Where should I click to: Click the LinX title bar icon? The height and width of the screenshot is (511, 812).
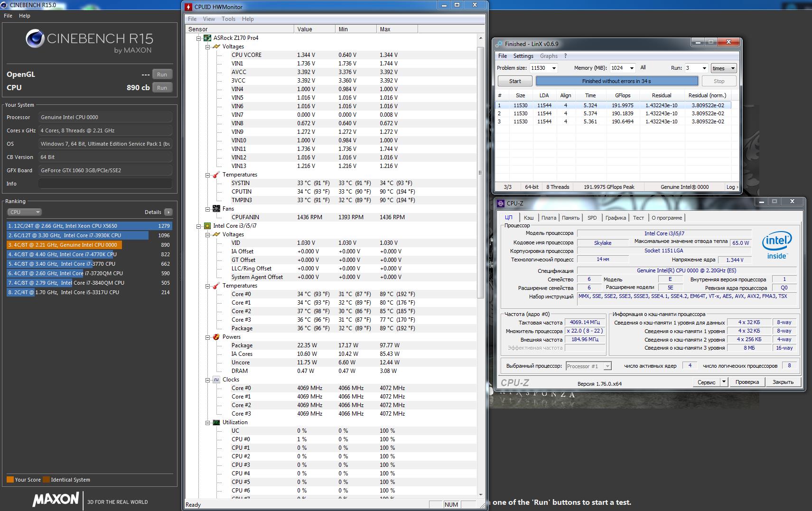(499, 44)
